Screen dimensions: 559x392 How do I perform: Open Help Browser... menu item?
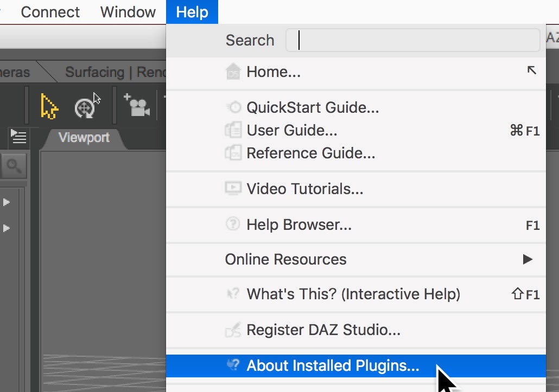pos(299,224)
